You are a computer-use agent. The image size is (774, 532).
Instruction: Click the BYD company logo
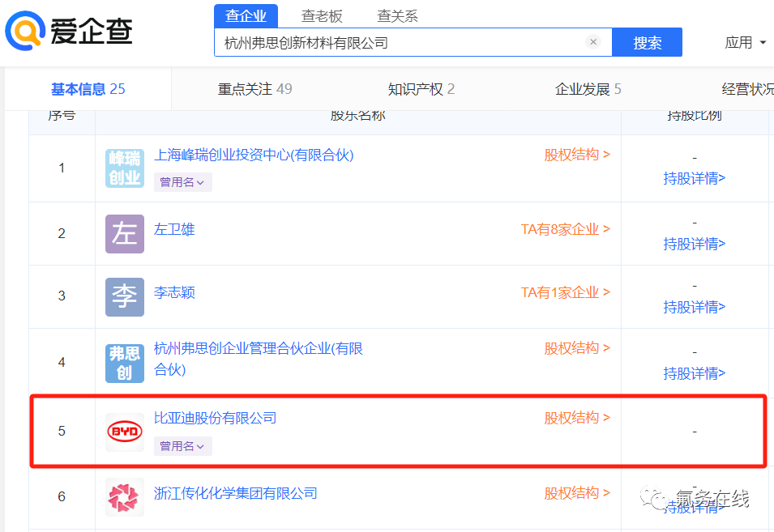click(124, 432)
